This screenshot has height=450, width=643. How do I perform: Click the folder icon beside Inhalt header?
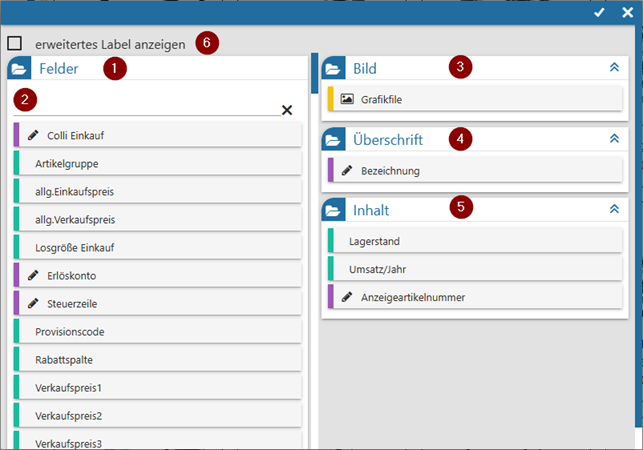coord(334,210)
